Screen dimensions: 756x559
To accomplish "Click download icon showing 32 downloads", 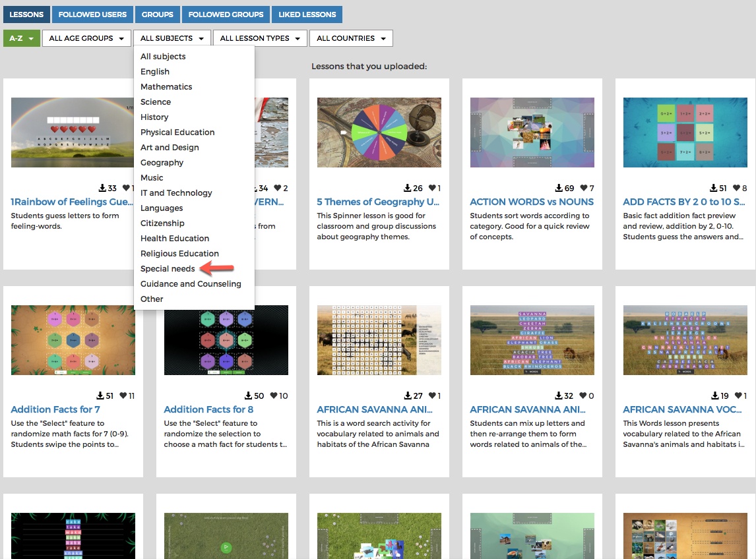I will point(559,396).
